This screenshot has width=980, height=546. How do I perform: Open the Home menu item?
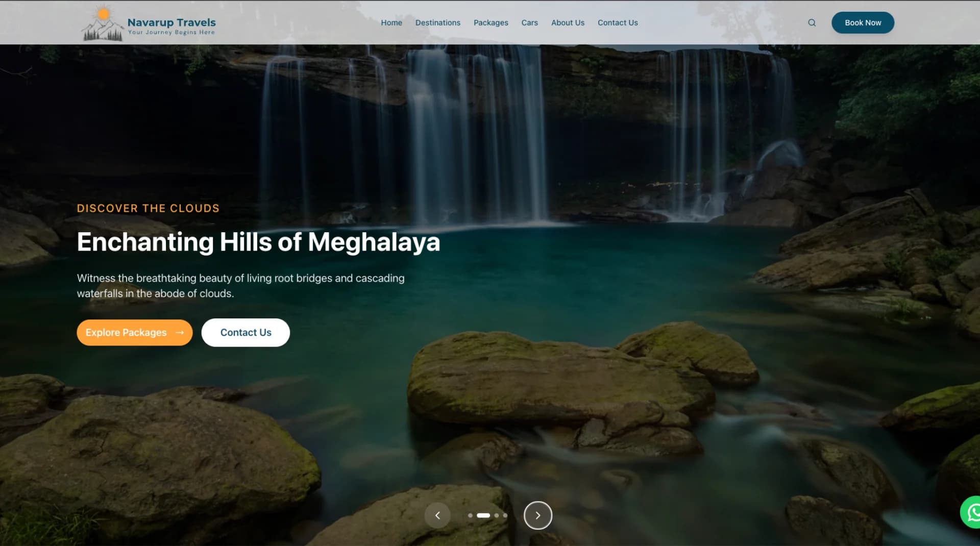pos(391,23)
